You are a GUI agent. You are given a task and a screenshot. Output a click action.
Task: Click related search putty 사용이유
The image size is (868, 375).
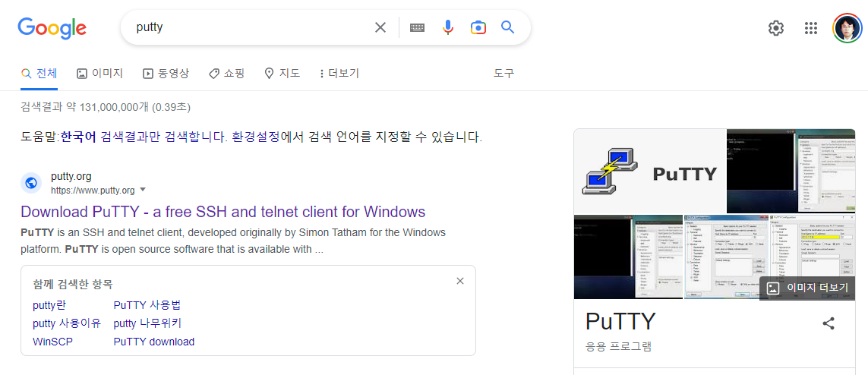(x=66, y=323)
